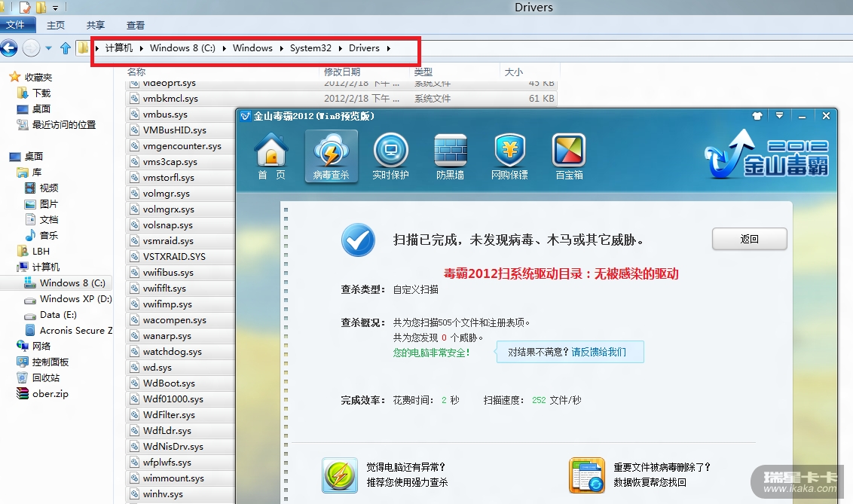This screenshot has width=853, height=504.
Task: Select Windows XP (D:) drive
Action: pos(75,298)
